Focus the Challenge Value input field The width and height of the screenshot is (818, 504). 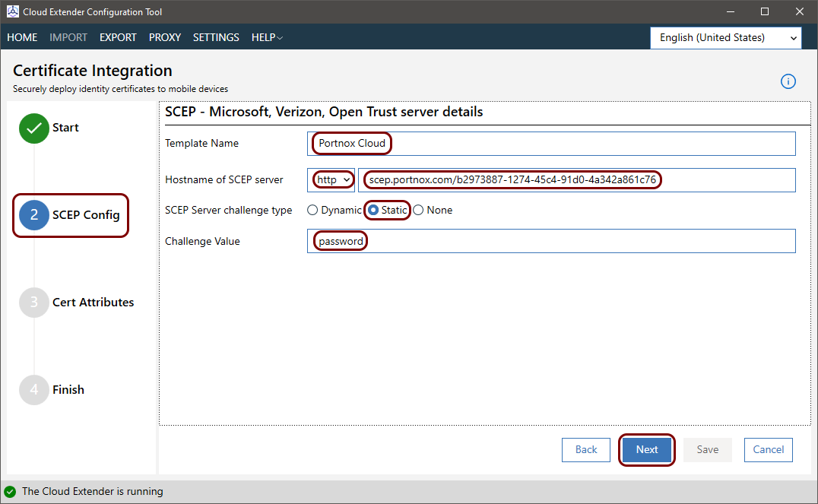click(x=551, y=241)
